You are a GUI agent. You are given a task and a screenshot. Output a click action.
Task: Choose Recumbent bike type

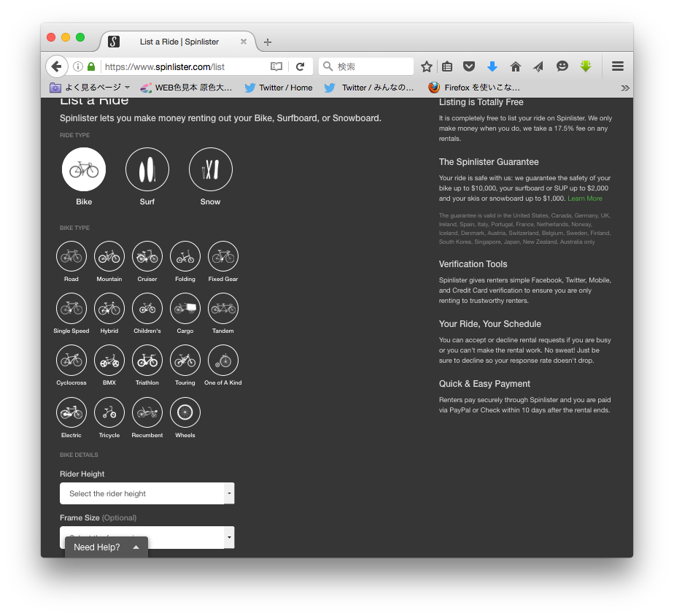click(x=147, y=412)
